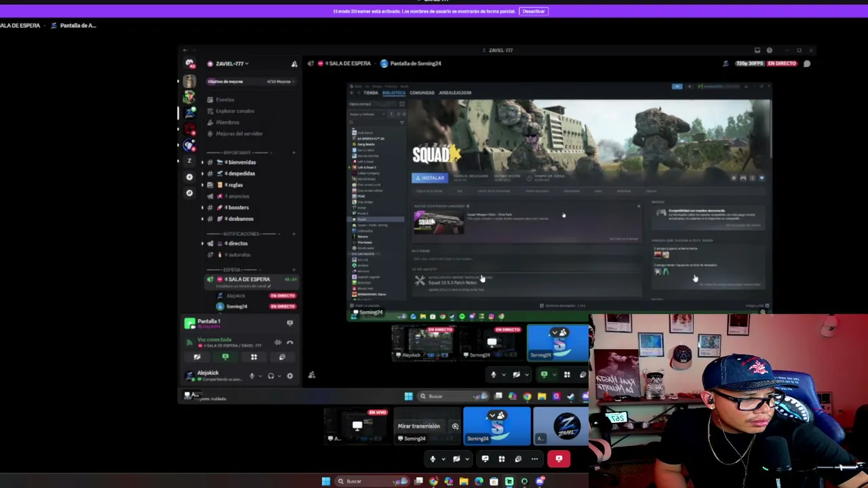Open the BIBLIOTECA tab in Steam
The image size is (868, 488).
pyautogui.click(x=394, y=93)
